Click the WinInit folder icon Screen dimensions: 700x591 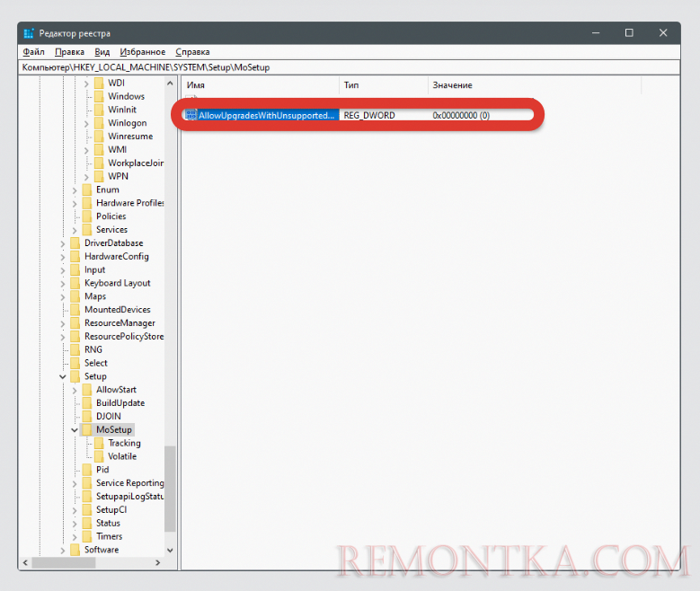coord(99,110)
